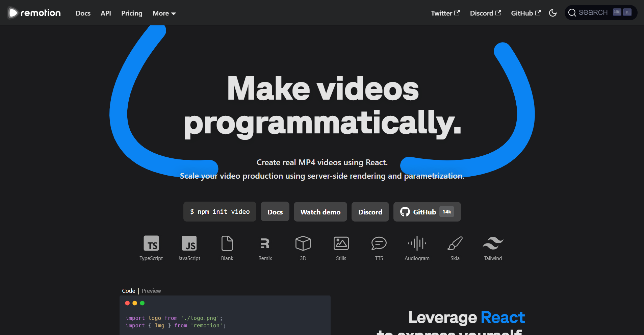Screen dimensions: 644x335
Task: Click the Discord hero button
Action: tap(370, 212)
